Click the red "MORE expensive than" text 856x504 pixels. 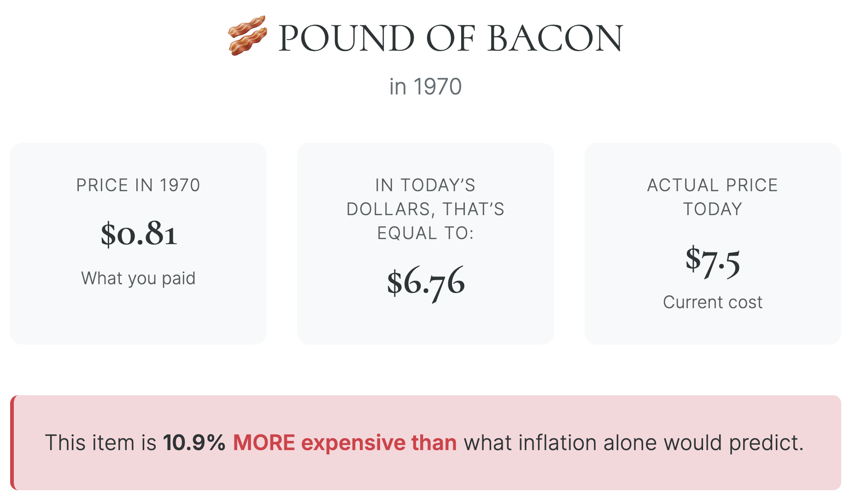click(x=345, y=443)
